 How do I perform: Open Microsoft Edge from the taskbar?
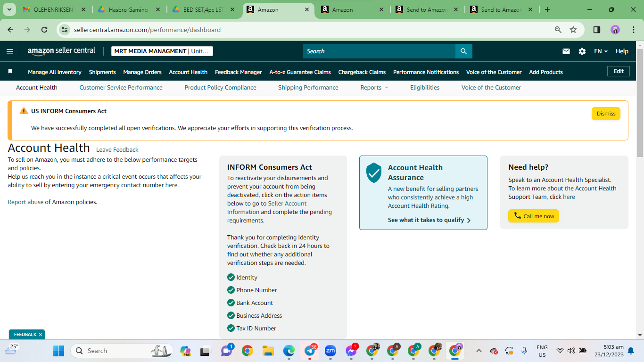click(289, 351)
